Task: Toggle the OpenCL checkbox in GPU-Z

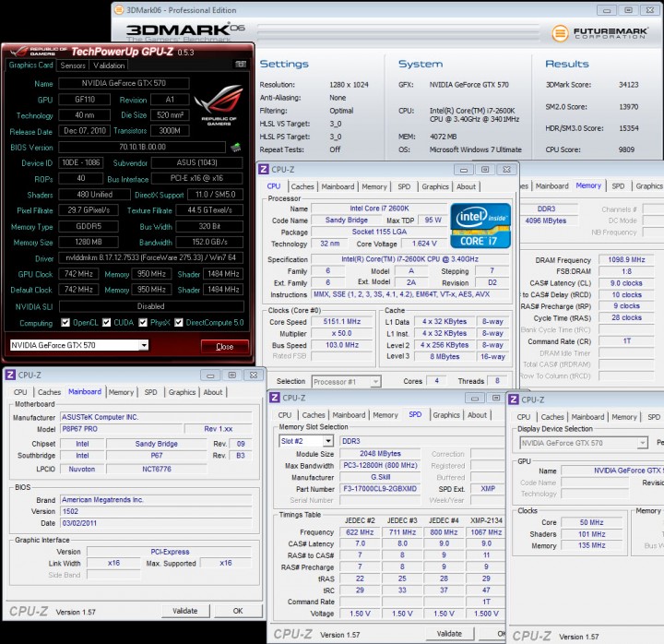Action: click(x=65, y=322)
